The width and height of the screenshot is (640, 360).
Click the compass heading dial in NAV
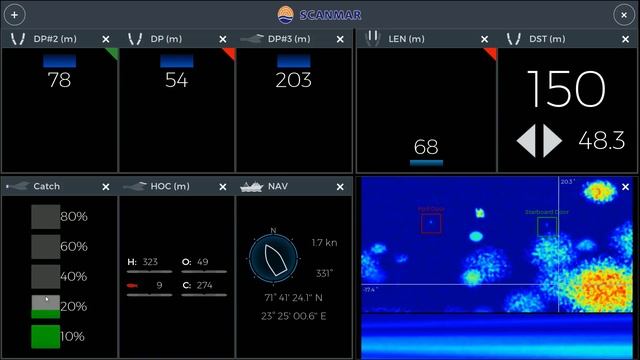pyautogui.click(x=273, y=258)
